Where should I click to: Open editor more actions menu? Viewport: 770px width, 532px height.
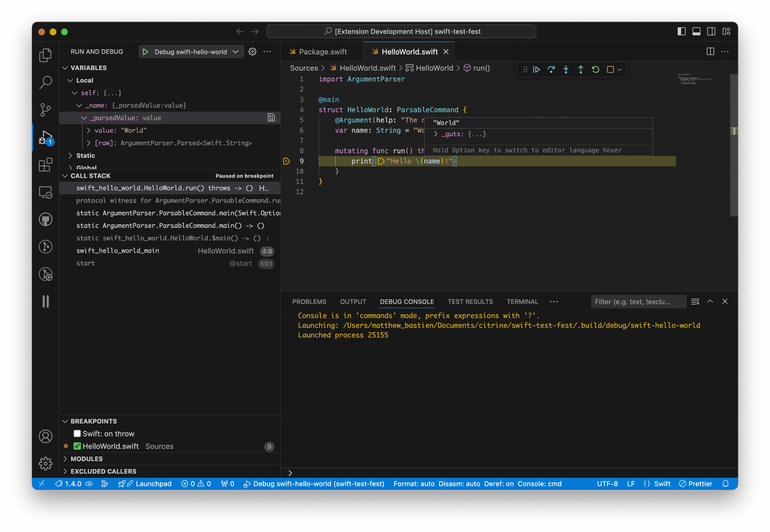tap(725, 52)
